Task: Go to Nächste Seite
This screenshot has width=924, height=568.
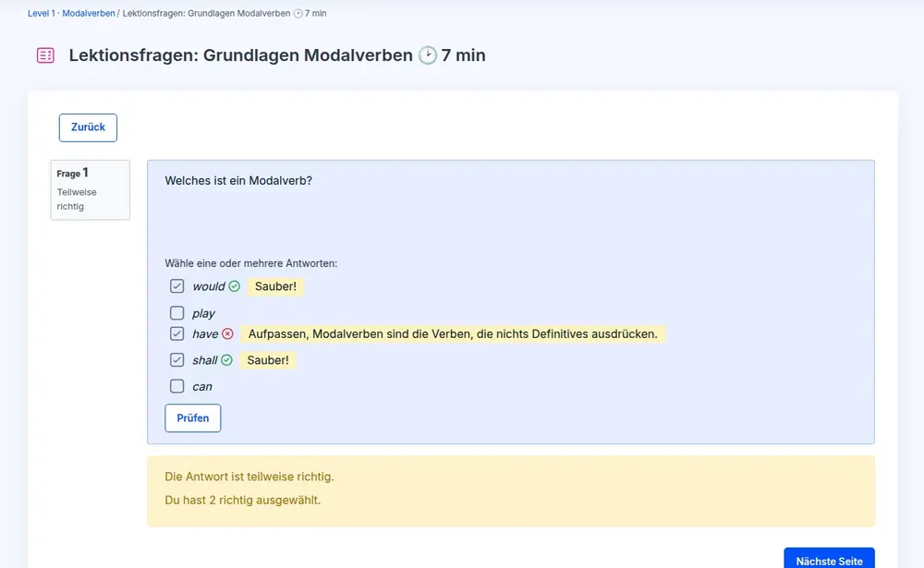Action: click(x=829, y=561)
